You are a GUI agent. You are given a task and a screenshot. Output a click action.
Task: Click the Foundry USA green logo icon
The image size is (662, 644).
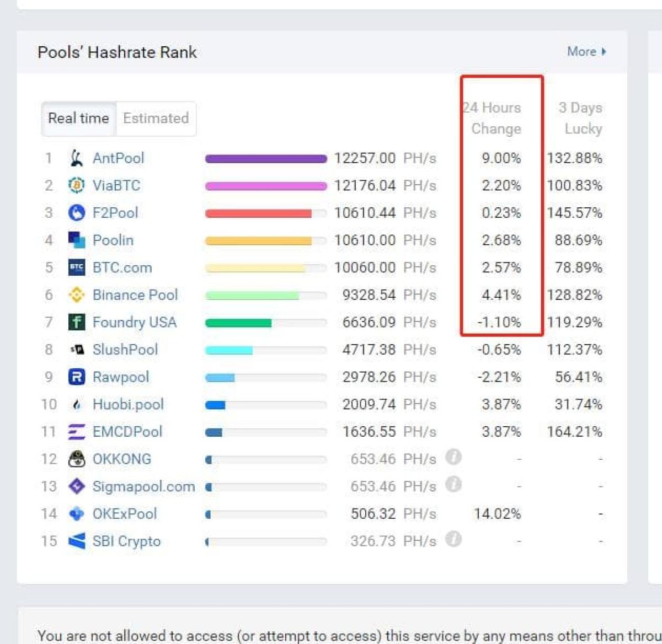76,322
